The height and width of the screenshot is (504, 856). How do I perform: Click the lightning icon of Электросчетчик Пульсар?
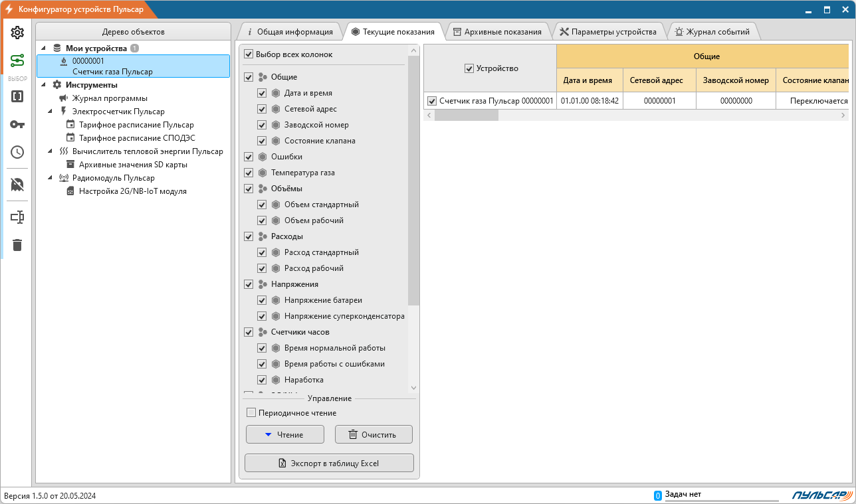[x=64, y=112]
